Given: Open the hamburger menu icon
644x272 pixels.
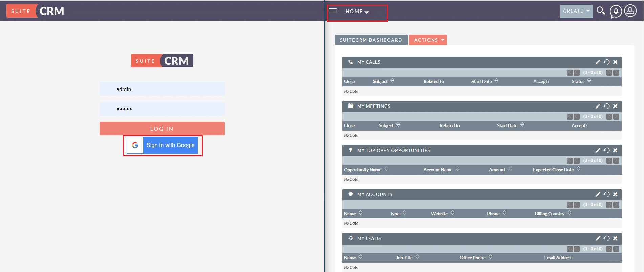Looking at the screenshot, I should tap(333, 11).
